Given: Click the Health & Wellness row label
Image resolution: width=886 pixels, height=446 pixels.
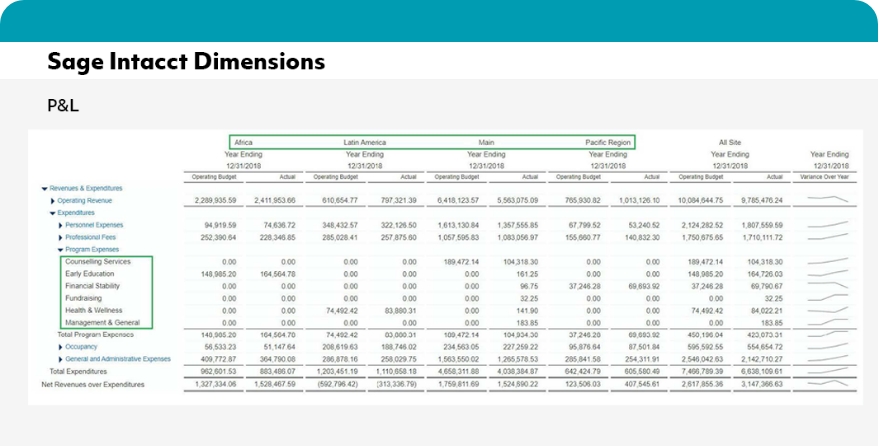Looking at the screenshot, I should 93,310.
